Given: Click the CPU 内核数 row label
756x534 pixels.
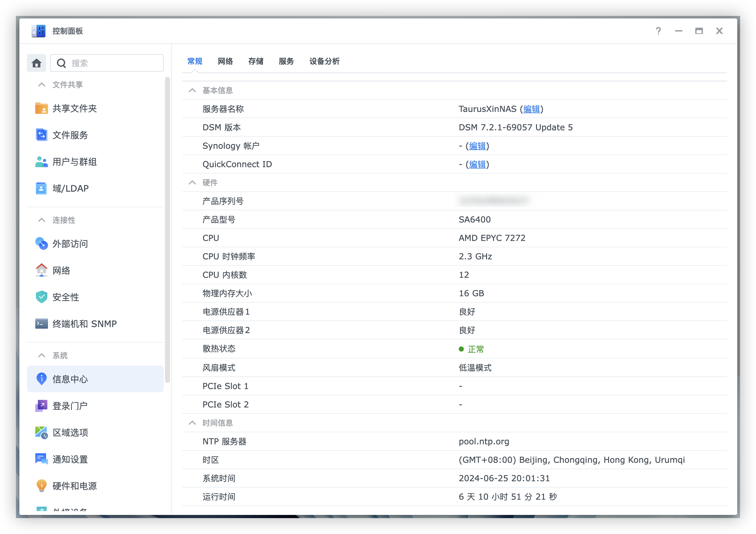Looking at the screenshot, I should 224,275.
